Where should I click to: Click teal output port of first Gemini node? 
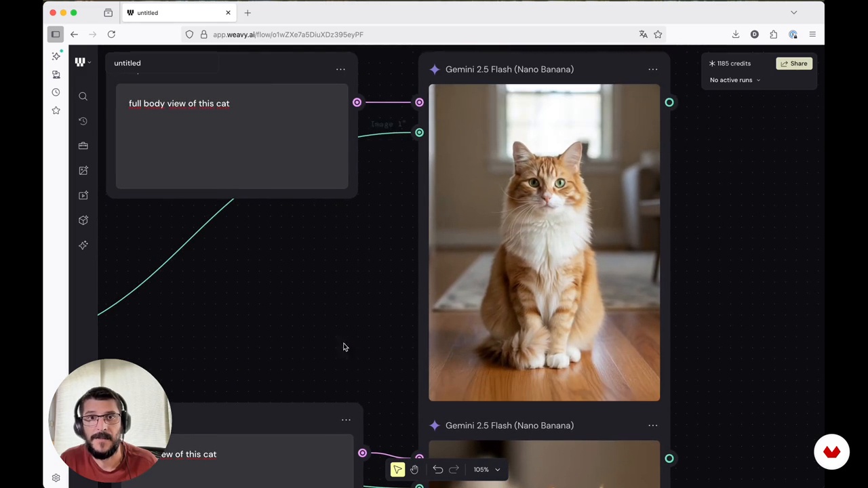point(669,102)
